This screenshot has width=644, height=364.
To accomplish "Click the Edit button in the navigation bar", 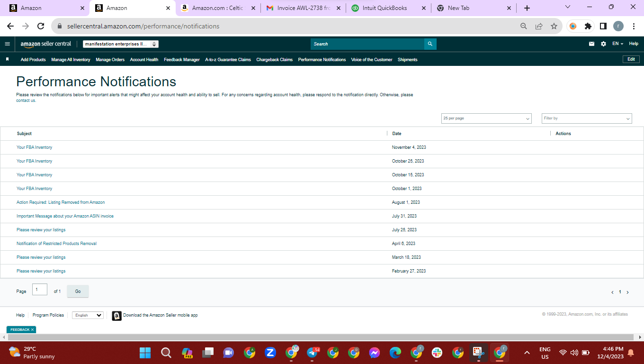I will click(631, 59).
